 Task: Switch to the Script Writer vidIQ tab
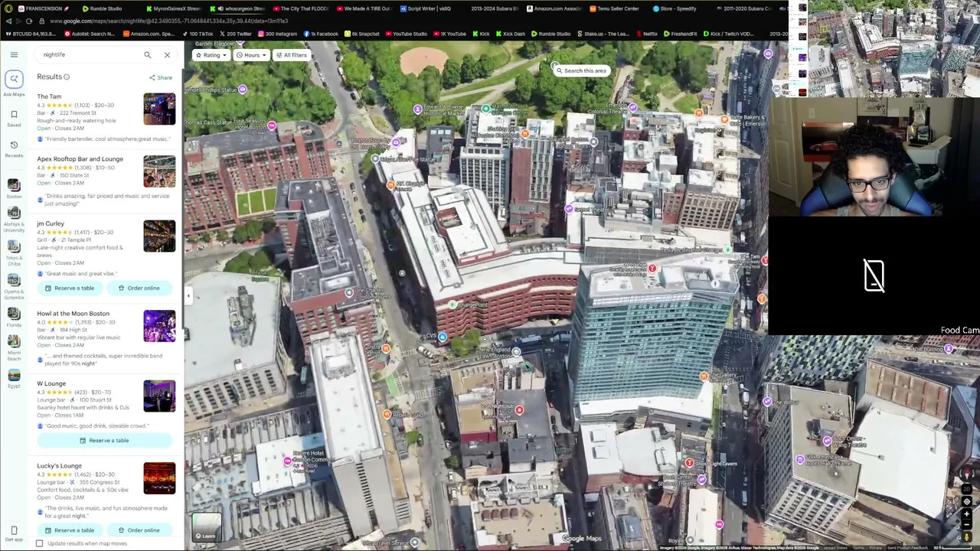coord(424,8)
